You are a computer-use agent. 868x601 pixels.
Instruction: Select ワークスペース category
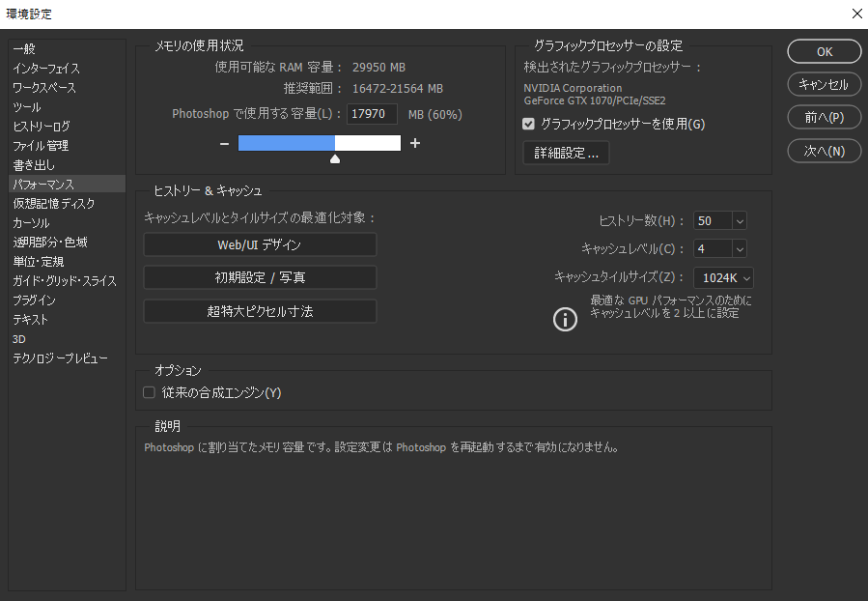(67, 88)
